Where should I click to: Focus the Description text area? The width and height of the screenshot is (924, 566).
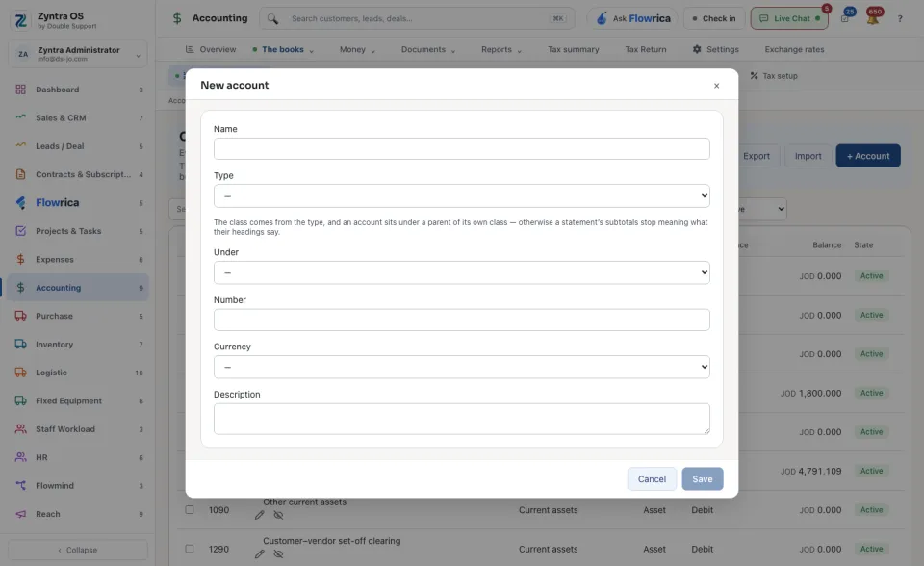click(461, 419)
